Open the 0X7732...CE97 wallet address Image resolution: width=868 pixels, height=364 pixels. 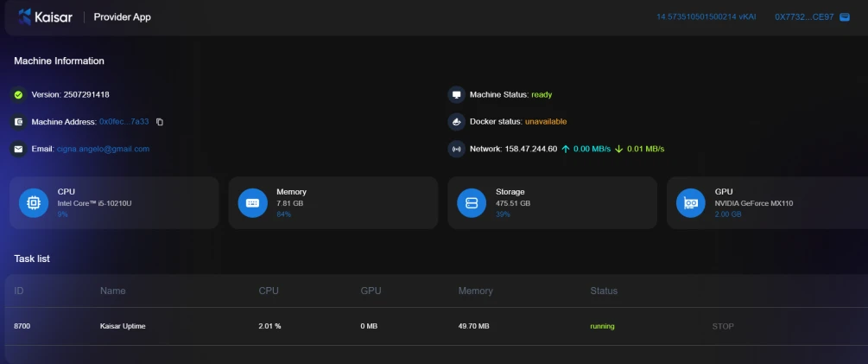coord(804,17)
